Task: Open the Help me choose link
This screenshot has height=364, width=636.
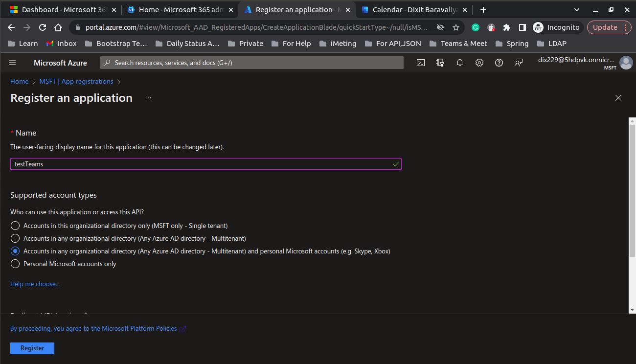Action: [35, 284]
